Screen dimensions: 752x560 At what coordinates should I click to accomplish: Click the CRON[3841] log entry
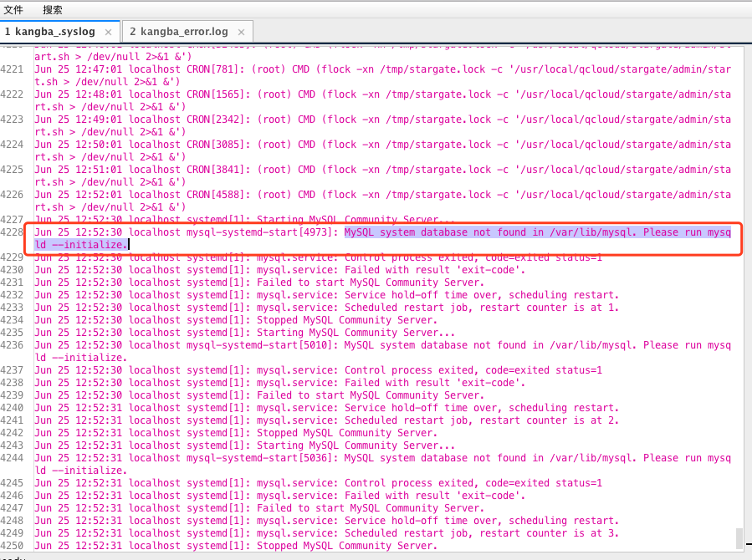coord(383,176)
